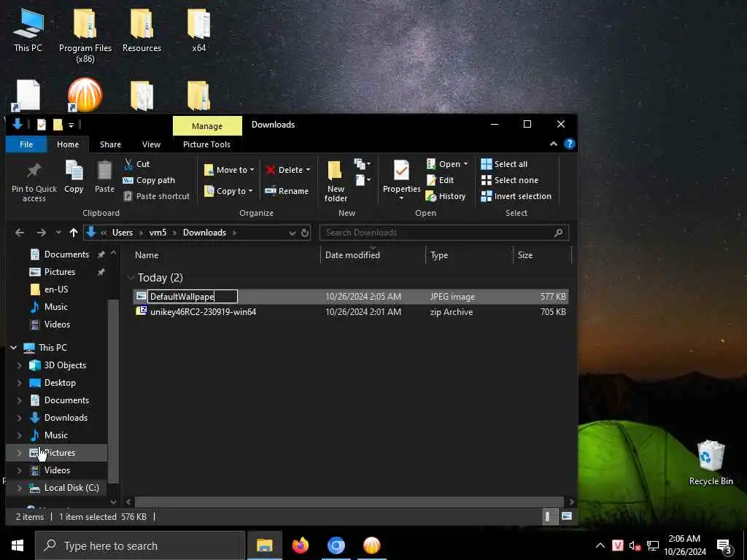
Task: Open the Open button dropdown arrow
Action: click(x=466, y=164)
